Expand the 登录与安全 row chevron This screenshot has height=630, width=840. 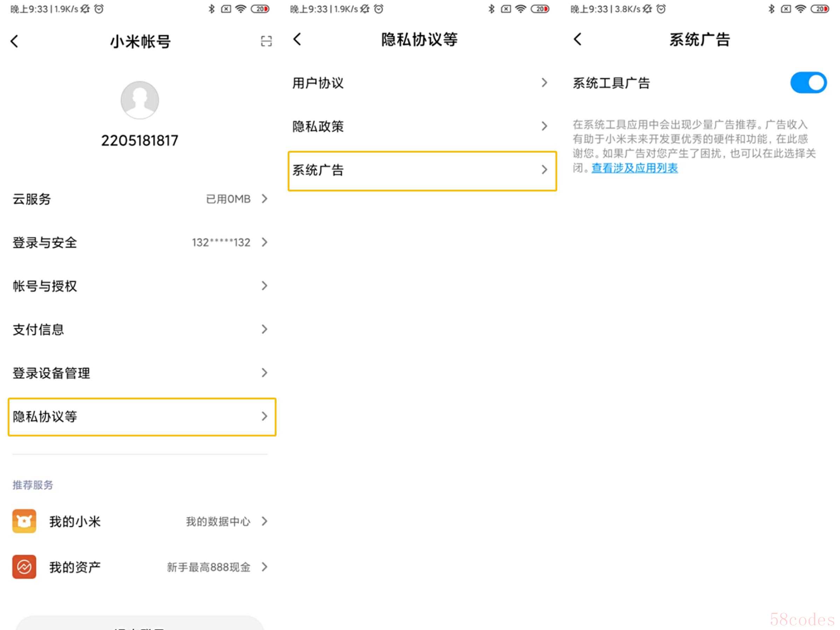(x=265, y=242)
